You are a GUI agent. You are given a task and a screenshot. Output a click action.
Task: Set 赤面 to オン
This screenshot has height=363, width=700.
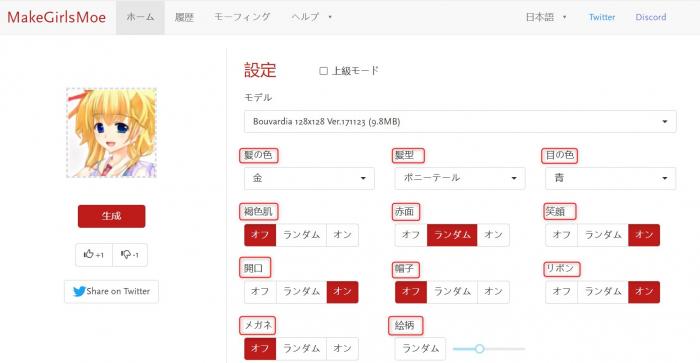tap(493, 235)
